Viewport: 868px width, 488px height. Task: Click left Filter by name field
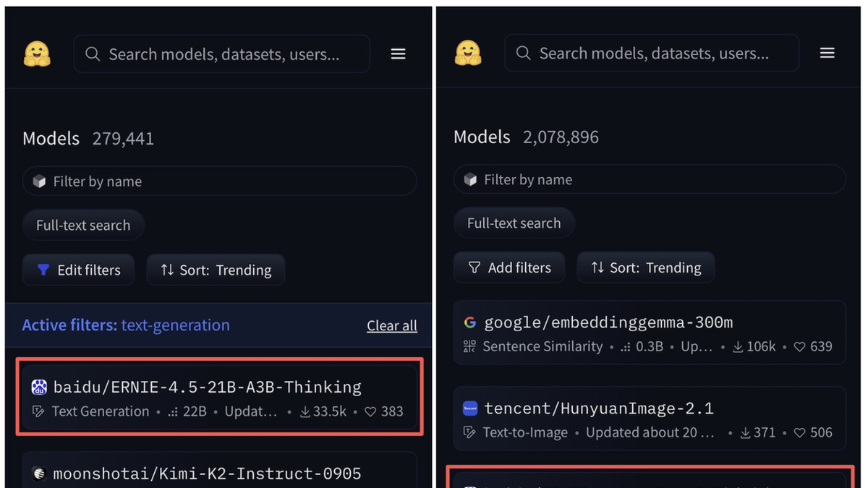[x=219, y=181]
